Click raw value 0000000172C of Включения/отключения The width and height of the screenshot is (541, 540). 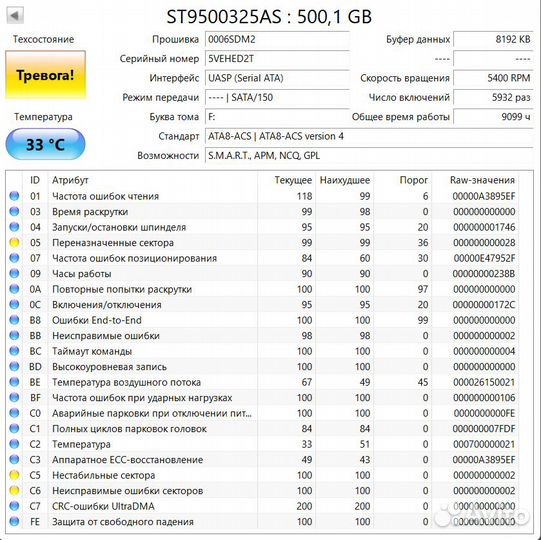(484, 305)
